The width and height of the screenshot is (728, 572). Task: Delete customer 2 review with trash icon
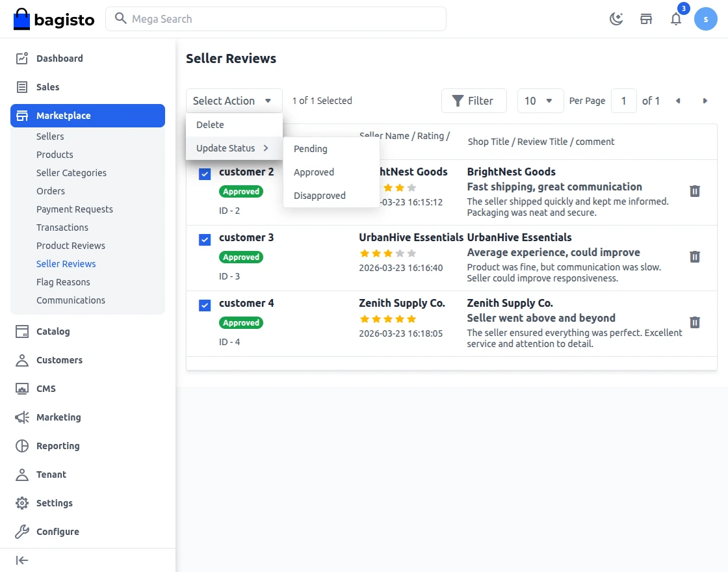pos(695,191)
